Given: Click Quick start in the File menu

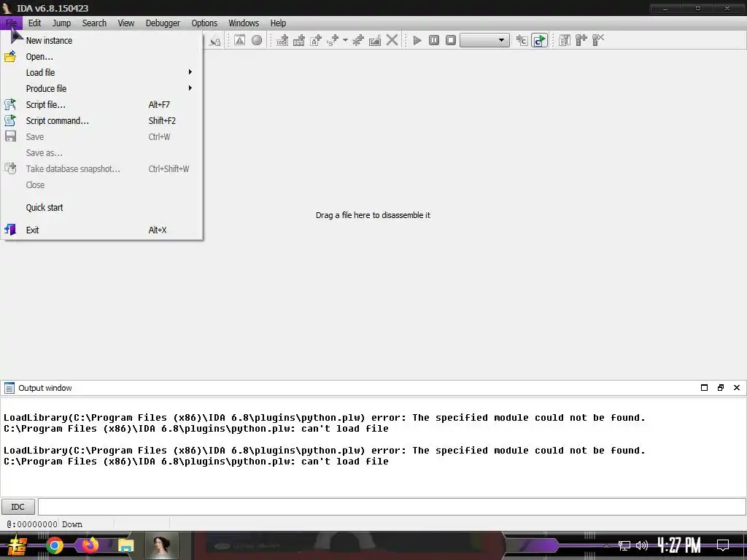Looking at the screenshot, I should [x=102, y=208].
